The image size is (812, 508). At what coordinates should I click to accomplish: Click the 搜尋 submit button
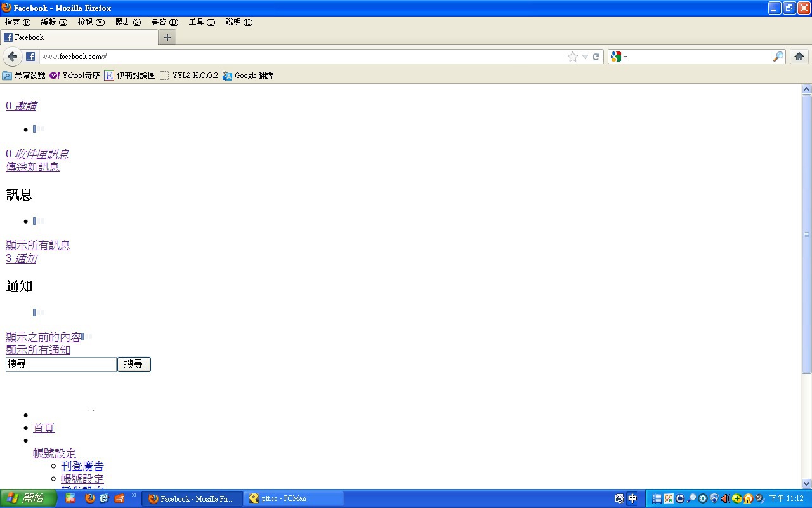click(x=134, y=364)
